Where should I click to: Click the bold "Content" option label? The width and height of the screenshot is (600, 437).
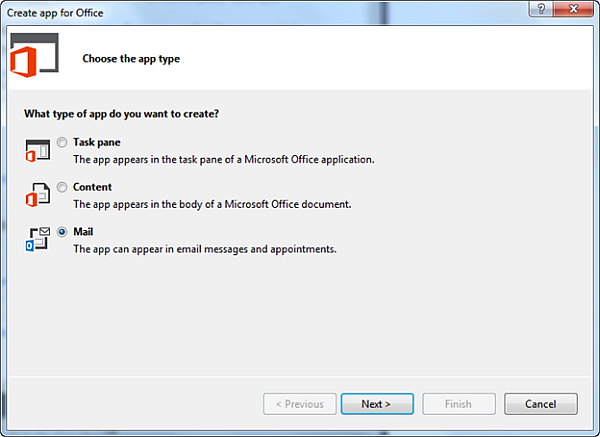click(92, 187)
